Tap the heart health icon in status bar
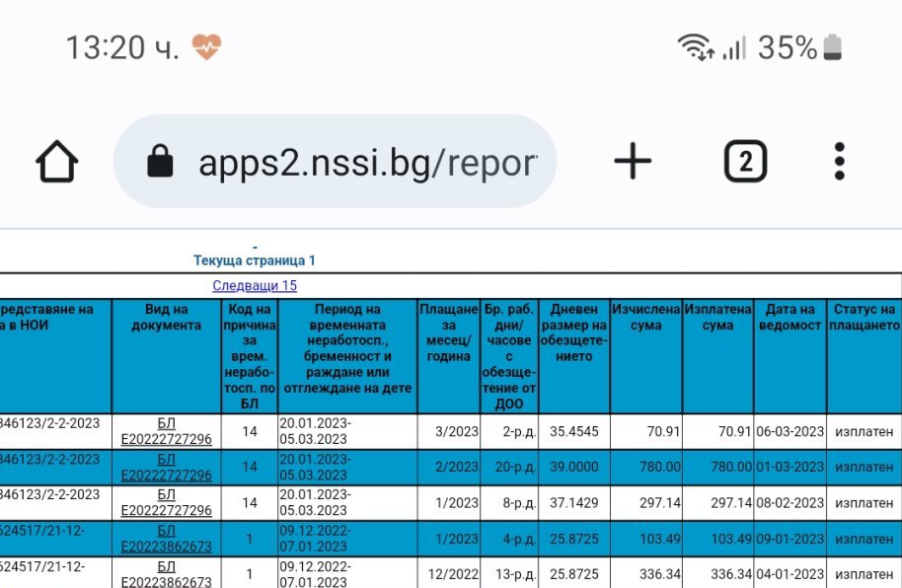Screen dimensions: 902x588 click(206, 46)
